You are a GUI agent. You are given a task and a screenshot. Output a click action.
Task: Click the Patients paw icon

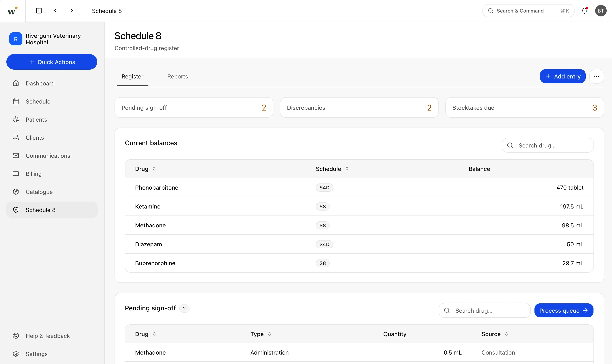pos(16,120)
